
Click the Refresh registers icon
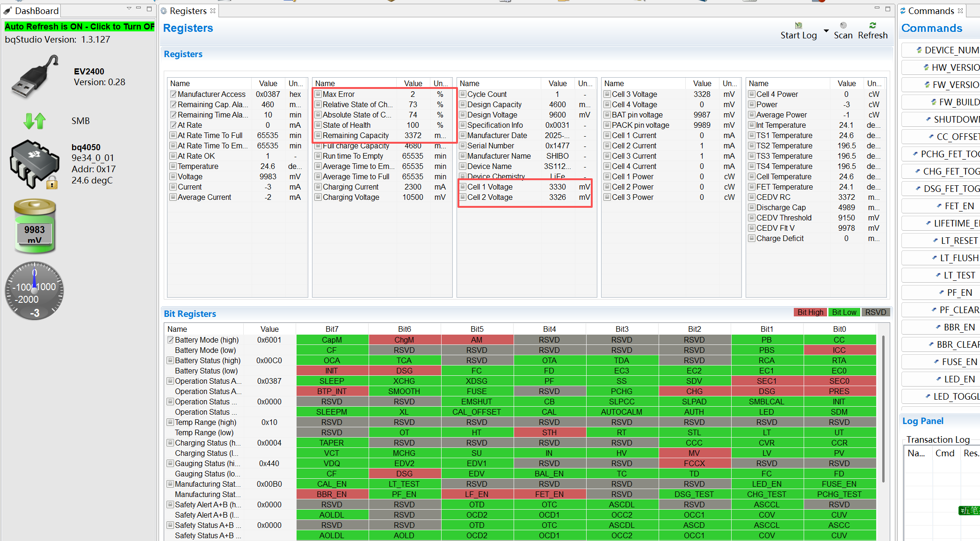872,26
